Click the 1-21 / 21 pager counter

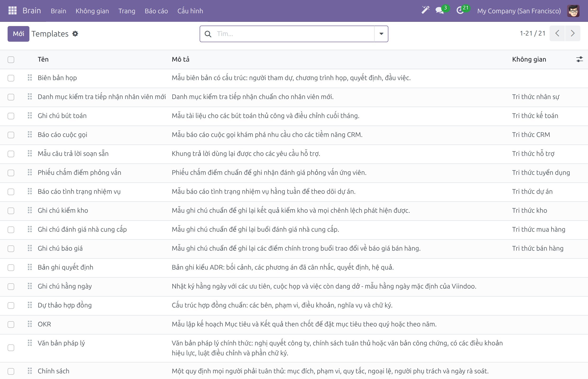(532, 33)
